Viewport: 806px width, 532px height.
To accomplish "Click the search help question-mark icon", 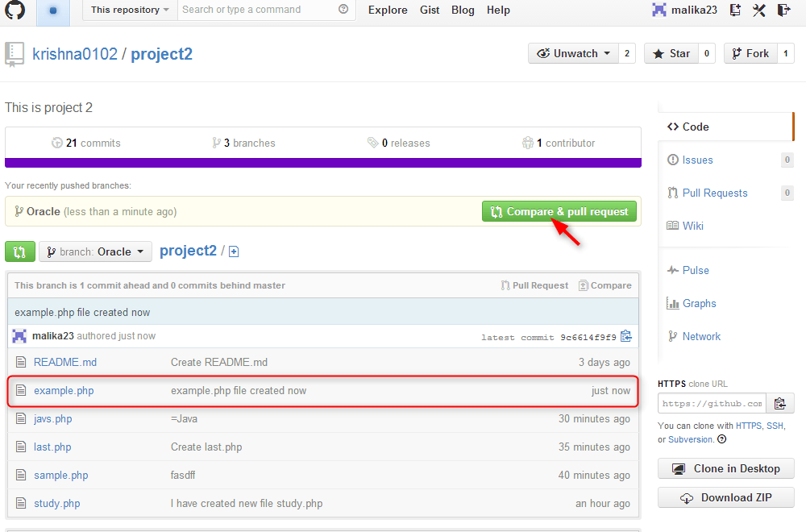I will click(343, 9).
